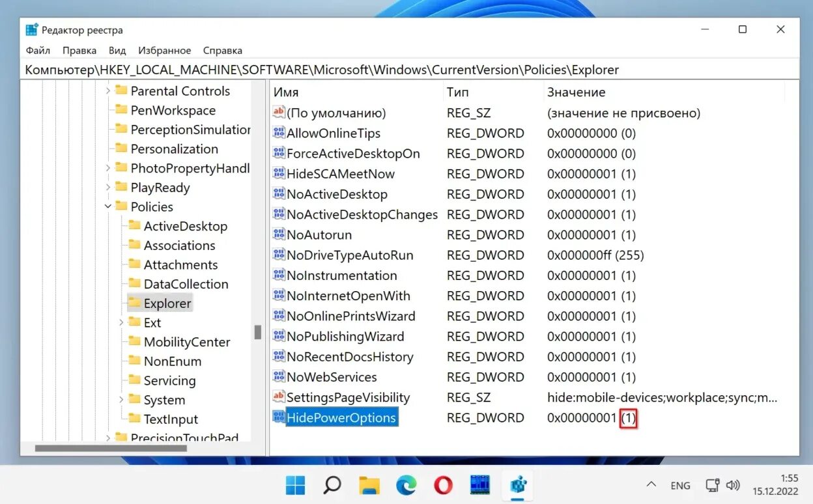The width and height of the screenshot is (813, 504).
Task: Click the Explorer folder icon in tree
Action: pos(134,303)
